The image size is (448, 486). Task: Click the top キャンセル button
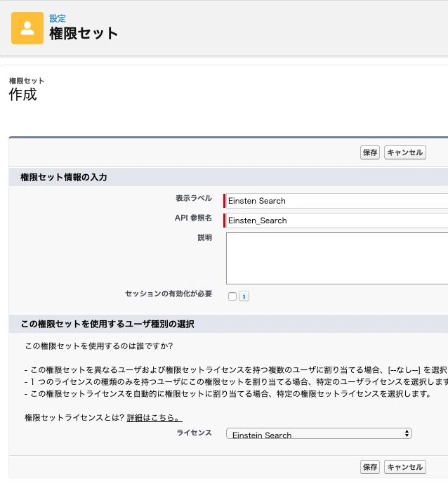click(x=405, y=152)
